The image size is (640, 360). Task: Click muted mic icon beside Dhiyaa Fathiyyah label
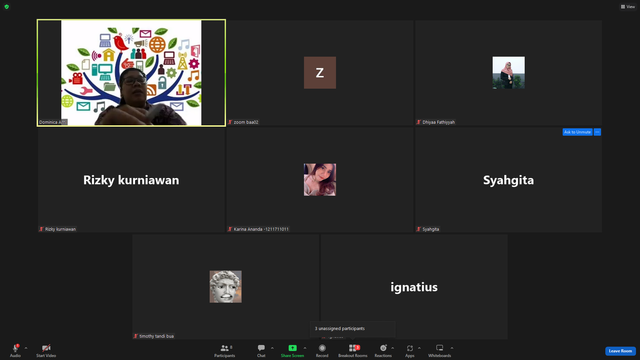418,122
